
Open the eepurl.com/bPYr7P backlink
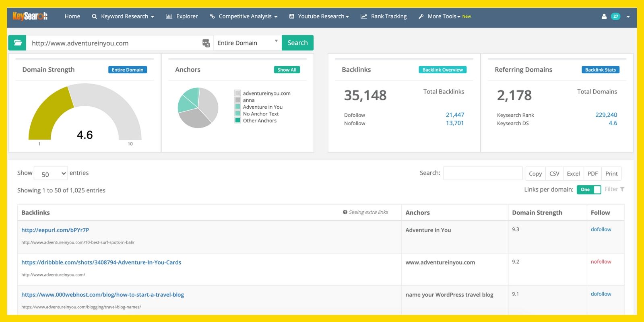(x=55, y=230)
